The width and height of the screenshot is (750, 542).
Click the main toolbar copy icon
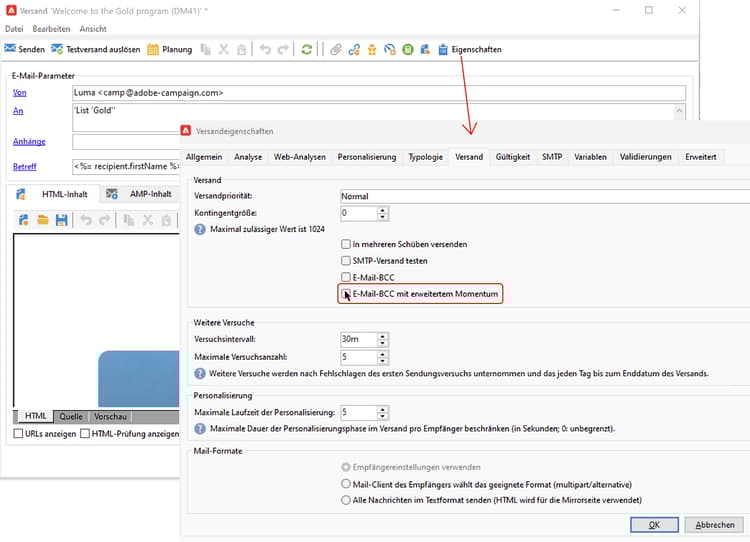tap(206, 49)
